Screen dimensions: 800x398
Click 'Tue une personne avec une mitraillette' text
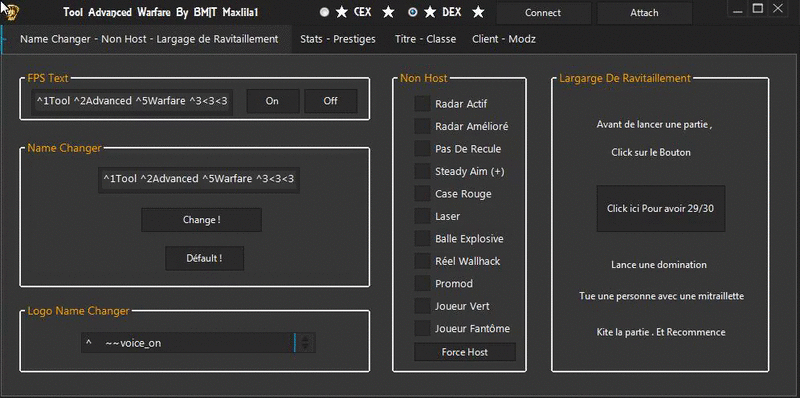(661, 296)
